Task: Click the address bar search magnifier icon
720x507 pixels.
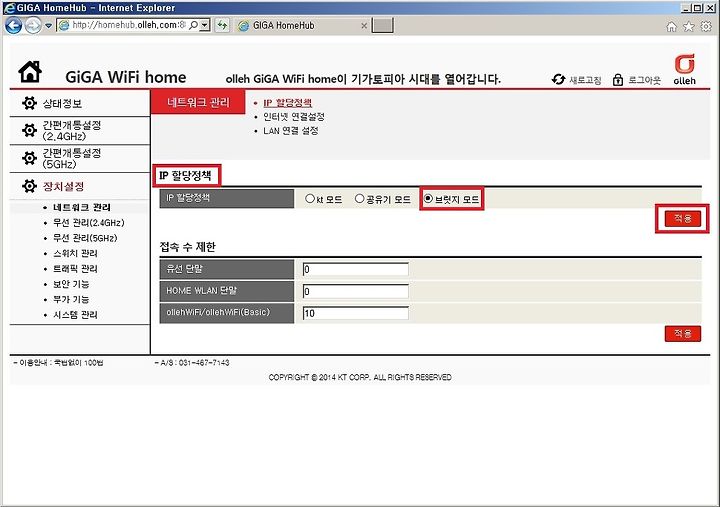Action: [x=193, y=25]
